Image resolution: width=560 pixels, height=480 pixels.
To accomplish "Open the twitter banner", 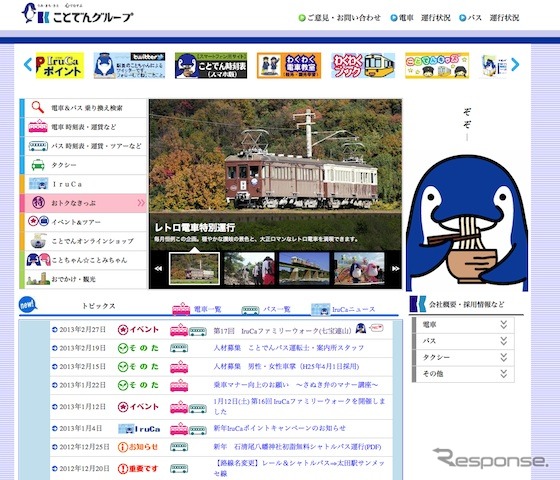I will pyautogui.click(x=129, y=65).
